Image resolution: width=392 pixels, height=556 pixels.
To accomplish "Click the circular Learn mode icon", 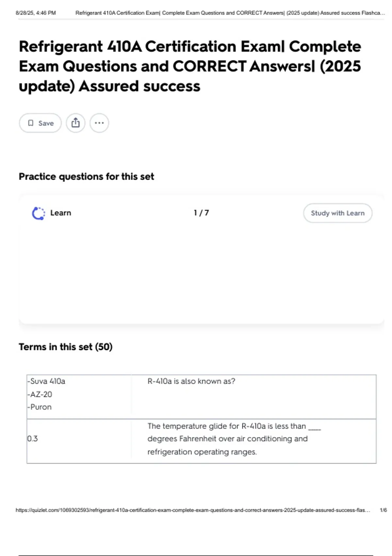I will [39, 213].
